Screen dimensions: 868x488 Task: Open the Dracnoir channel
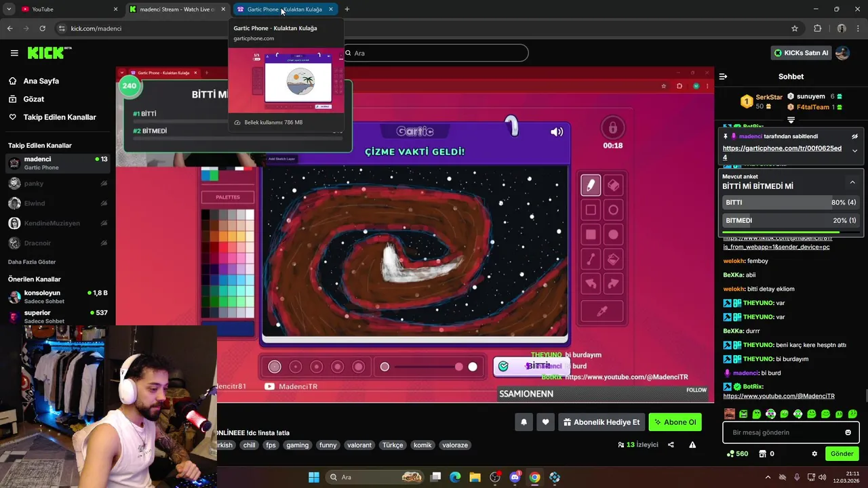click(x=58, y=243)
